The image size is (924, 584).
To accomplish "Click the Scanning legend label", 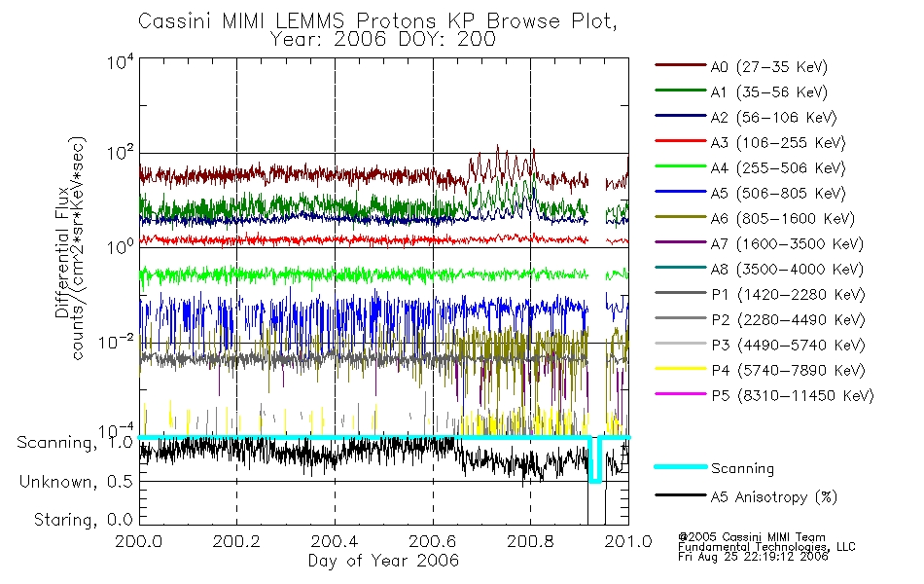I will 742,469.
